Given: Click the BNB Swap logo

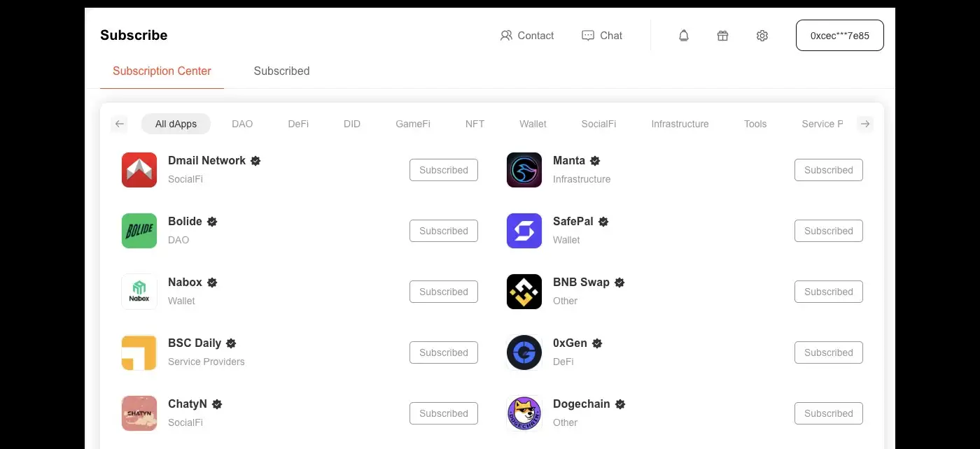Looking at the screenshot, I should click(524, 292).
